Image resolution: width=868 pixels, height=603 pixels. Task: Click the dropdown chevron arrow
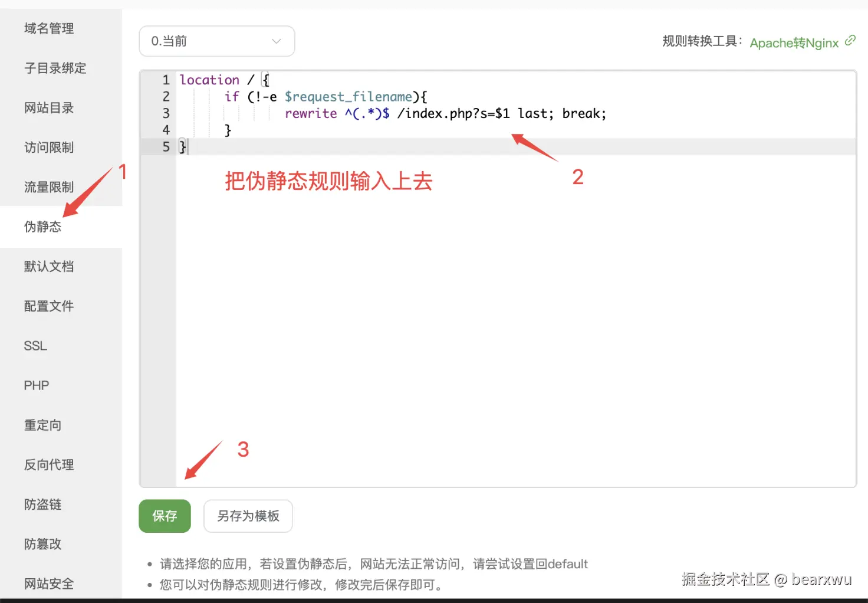(276, 41)
